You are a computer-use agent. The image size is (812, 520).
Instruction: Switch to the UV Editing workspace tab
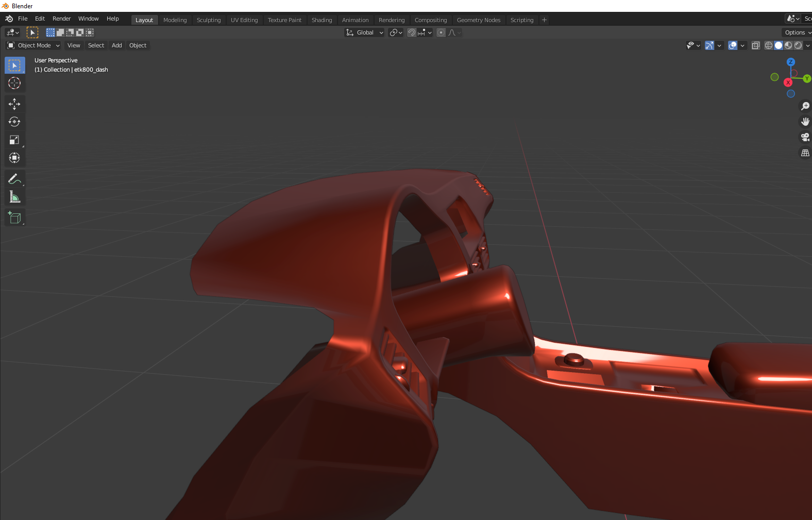(x=244, y=20)
